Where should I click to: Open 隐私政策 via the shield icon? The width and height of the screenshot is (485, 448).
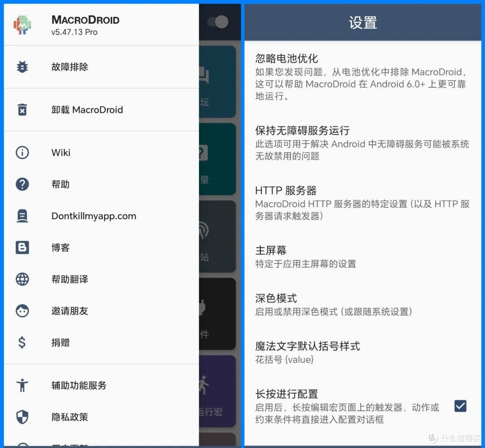click(x=22, y=417)
